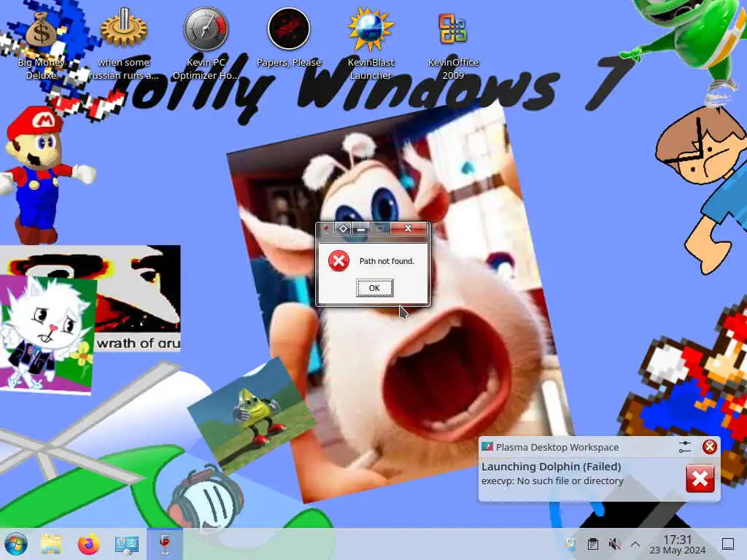The width and height of the screenshot is (747, 560).
Task: Open the Start menu orb
Action: pyautogui.click(x=16, y=544)
